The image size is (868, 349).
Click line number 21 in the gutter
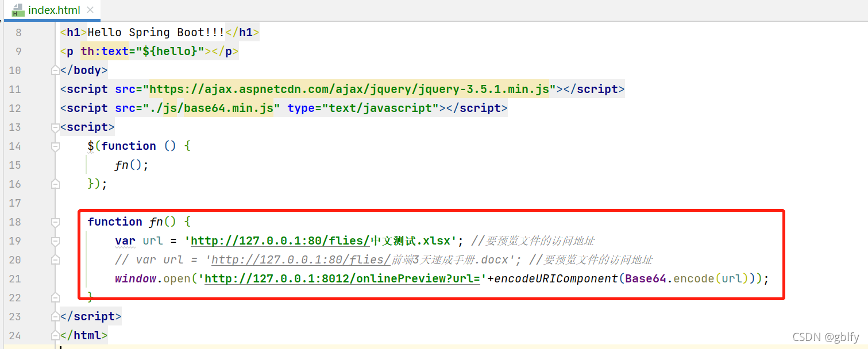click(16, 279)
